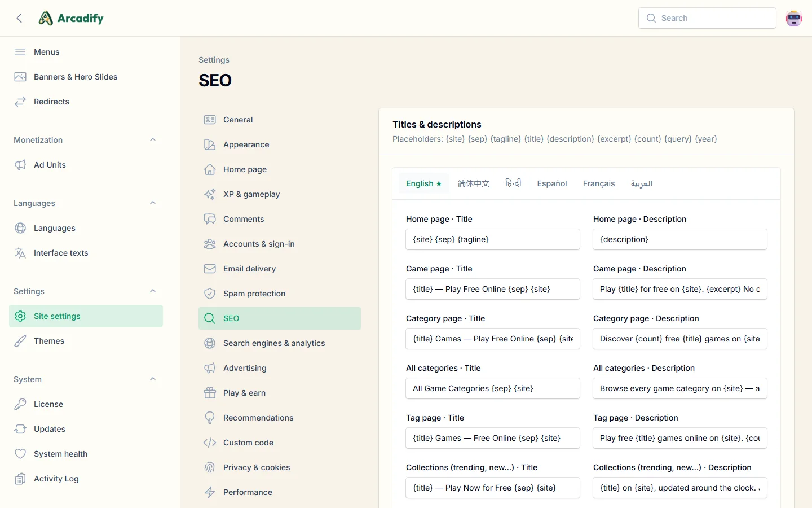The width and height of the screenshot is (812, 508).
Task: Click the Redirects arrows icon
Action: pos(20,102)
